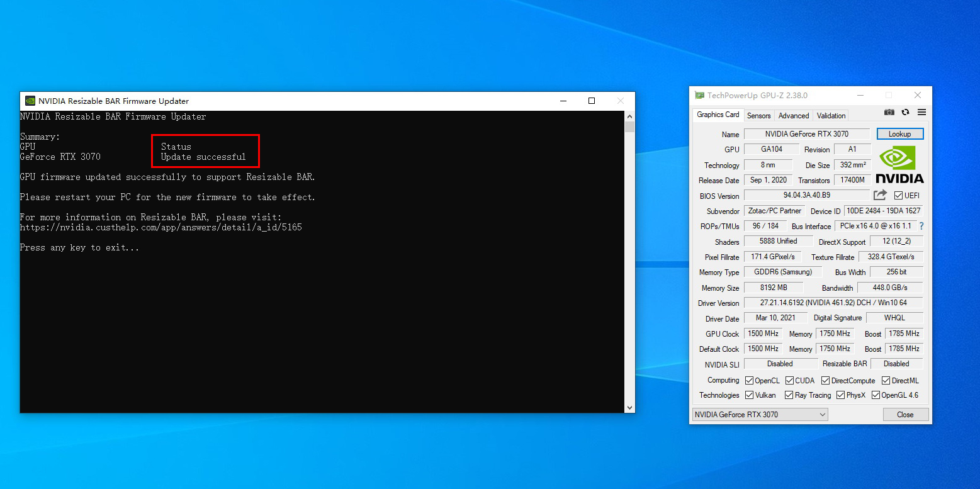This screenshot has width=980, height=489.
Task: Click the Subvendor field Zotac/PC Partner
Action: click(774, 211)
